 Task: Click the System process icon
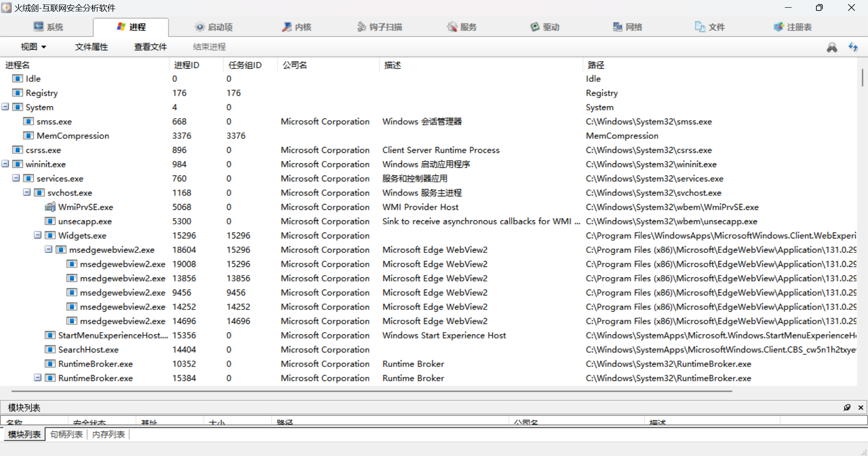18,107
